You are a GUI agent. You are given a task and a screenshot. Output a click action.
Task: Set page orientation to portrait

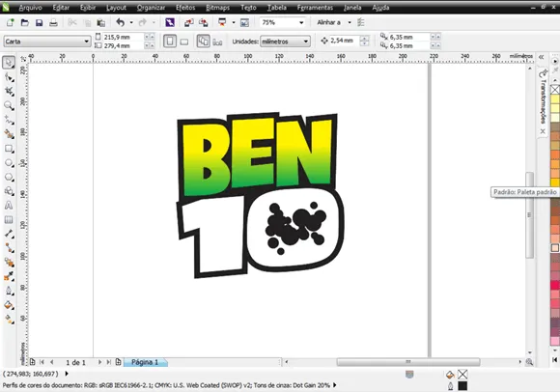pyautogui.click(x=170, y=42)
